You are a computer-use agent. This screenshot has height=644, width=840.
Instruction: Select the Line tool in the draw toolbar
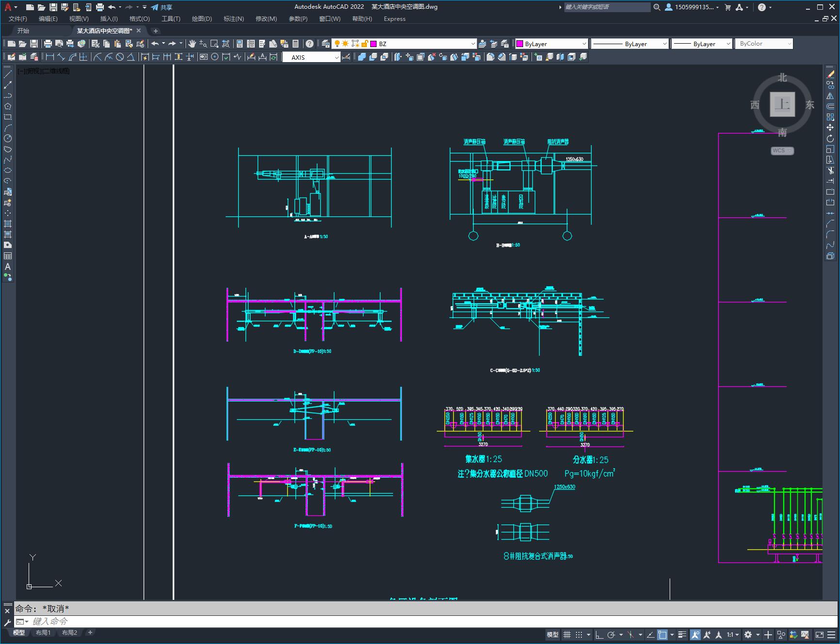point(8,75)
